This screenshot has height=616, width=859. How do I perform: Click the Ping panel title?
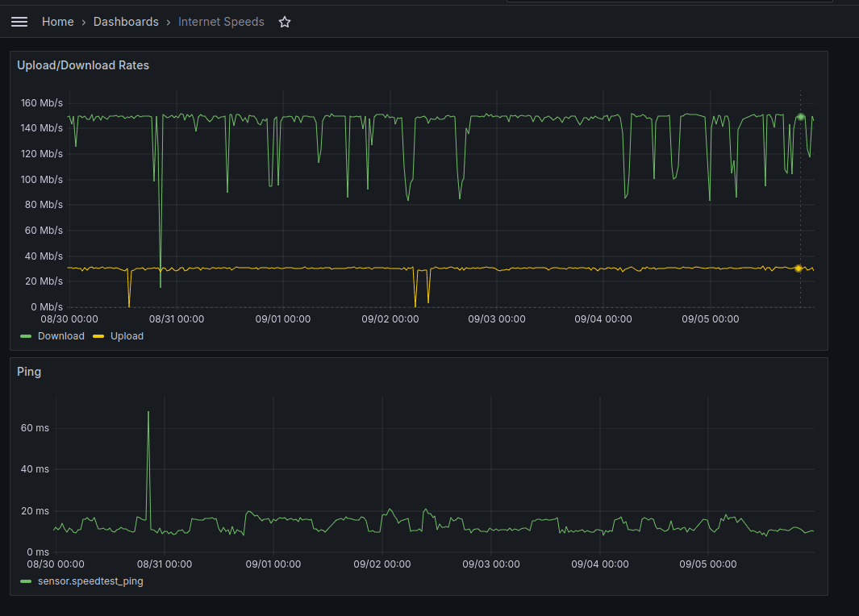tap(29, 372)
